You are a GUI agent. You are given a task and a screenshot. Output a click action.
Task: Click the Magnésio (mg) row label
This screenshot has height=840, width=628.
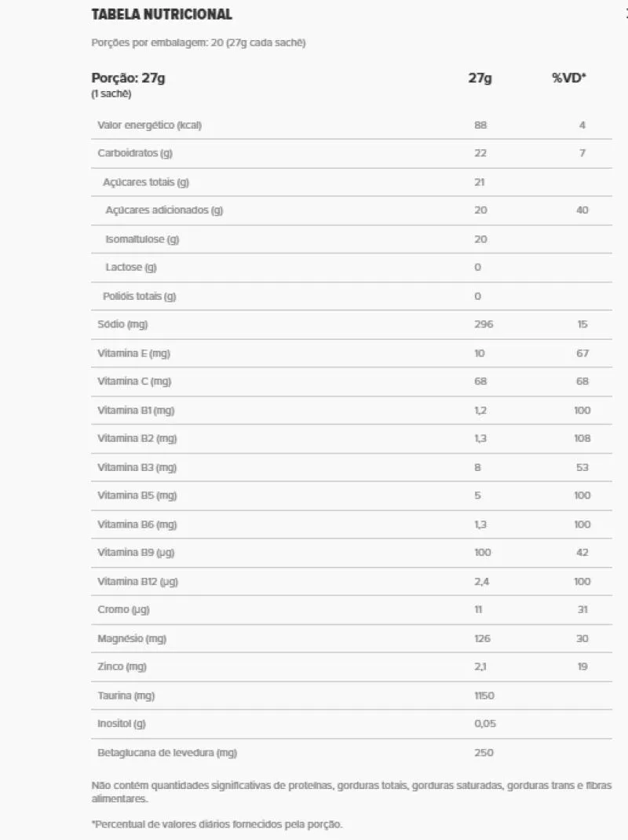pyautogui.click(x=133, y=638)
